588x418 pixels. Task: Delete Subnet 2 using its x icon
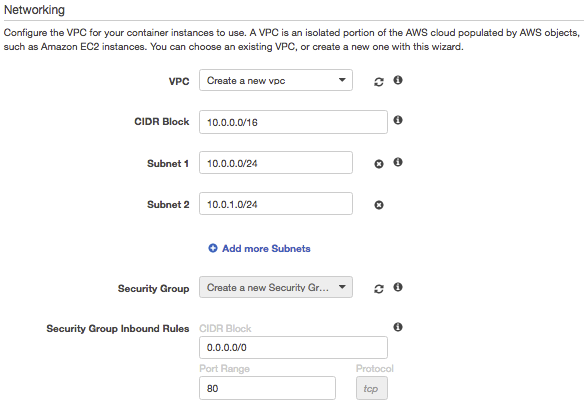point(379,205)
